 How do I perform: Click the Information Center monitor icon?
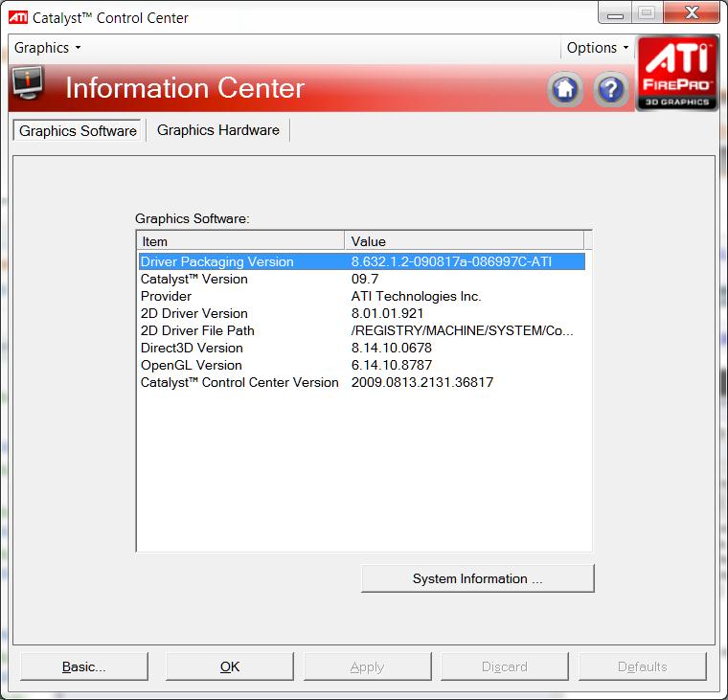point(28,82)
